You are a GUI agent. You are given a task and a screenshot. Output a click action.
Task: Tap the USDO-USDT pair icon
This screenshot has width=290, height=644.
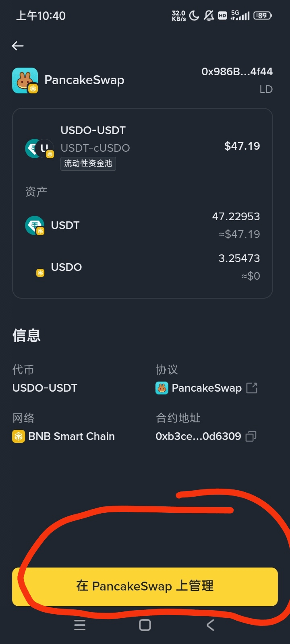click(39, 149)
